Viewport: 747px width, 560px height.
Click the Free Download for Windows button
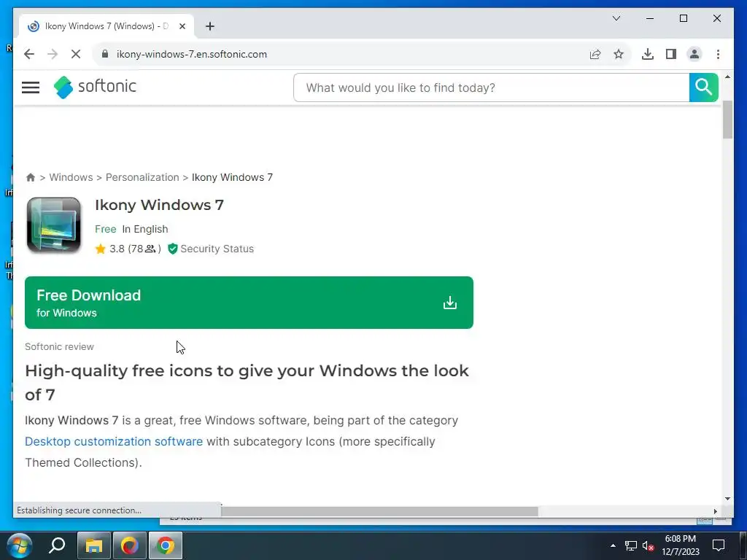(249, 303)
